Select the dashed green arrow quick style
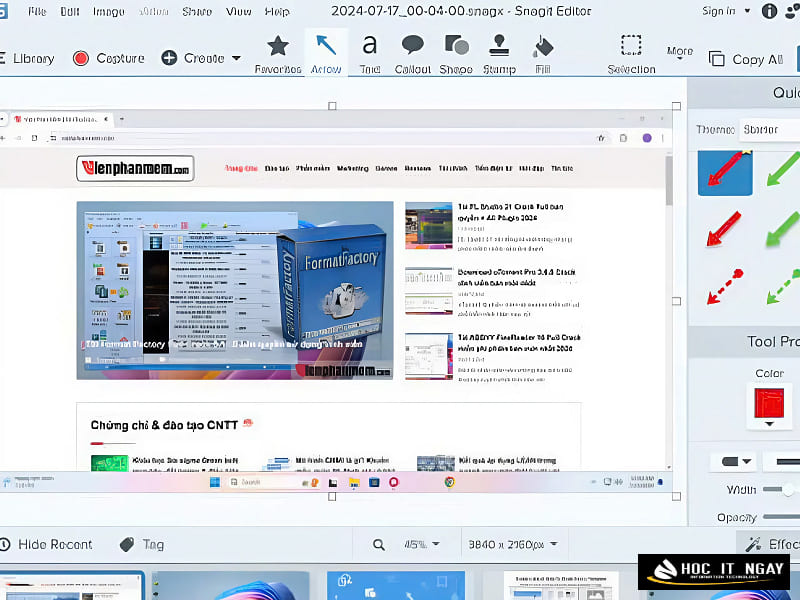Image resolution: width=800 pixels, height=600 pixels. click(784, 286)
